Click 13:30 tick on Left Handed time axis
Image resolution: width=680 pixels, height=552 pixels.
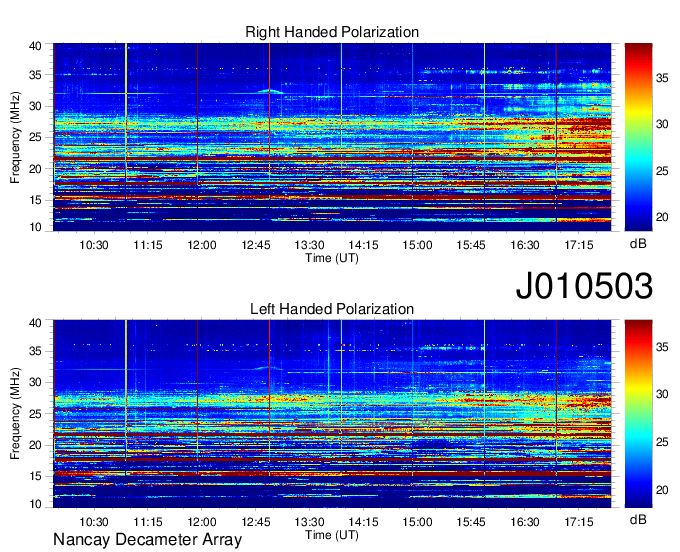[310, 522]
